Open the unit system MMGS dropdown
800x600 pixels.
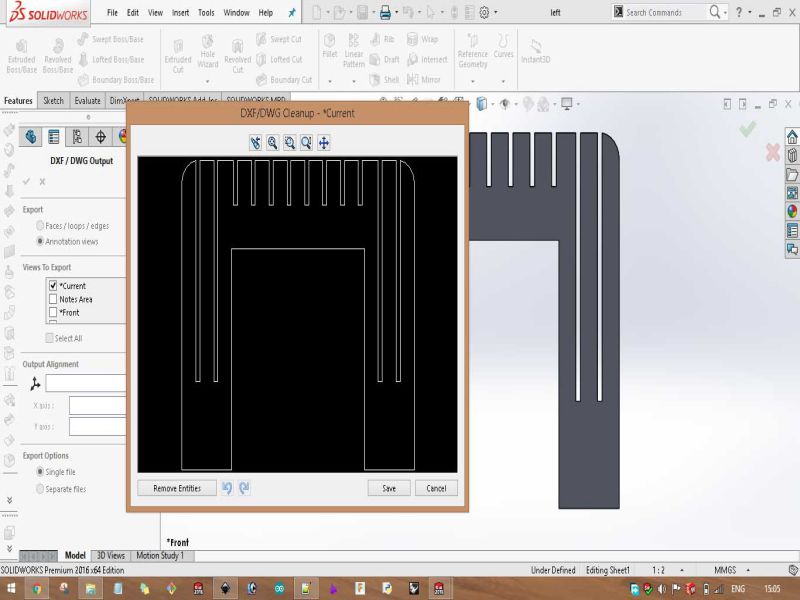748,570
